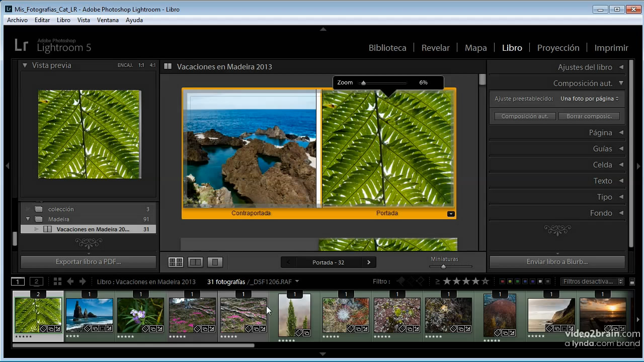Adjust the Zoom slider handle
The width and height of the screenshot is (644, 362).
pyautogui.click(x=363, y=83)
